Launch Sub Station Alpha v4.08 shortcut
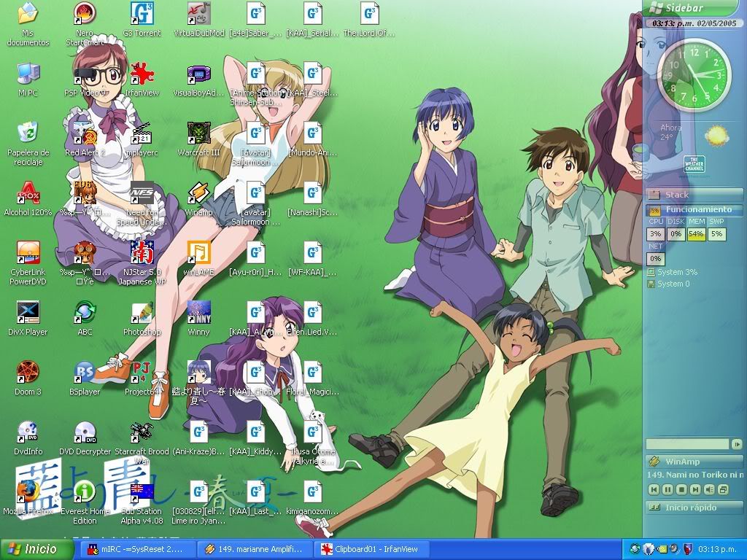Screen dimensions: 747x560 pos(142,492)
